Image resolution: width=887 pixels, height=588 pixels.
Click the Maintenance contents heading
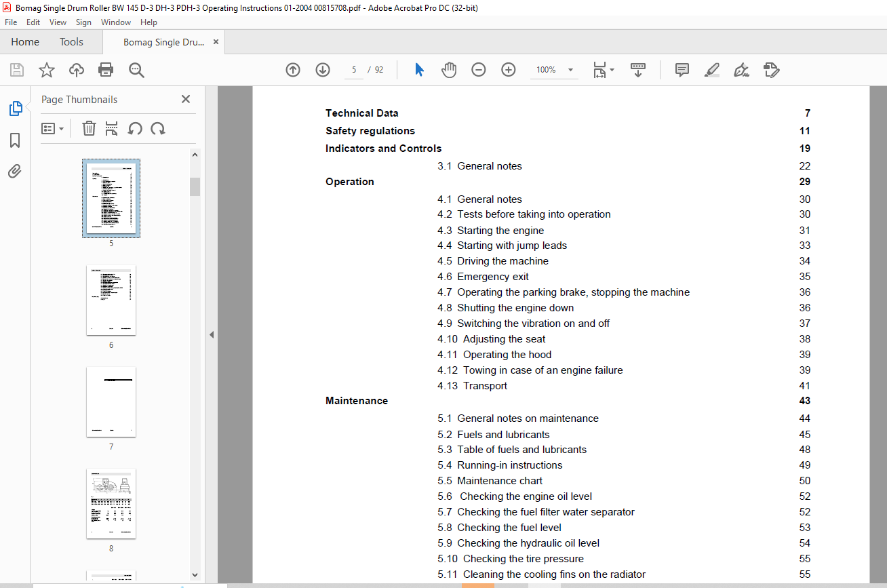click(357, 401)
